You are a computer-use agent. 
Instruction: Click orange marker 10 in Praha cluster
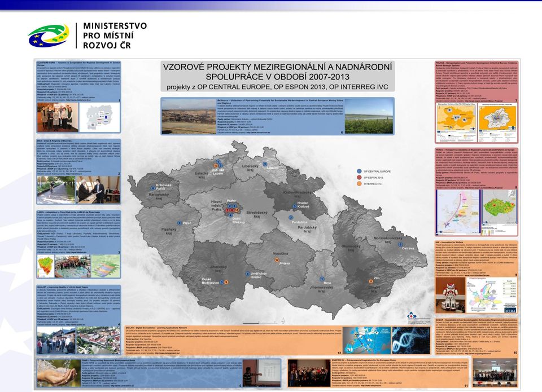coord(237,210)
